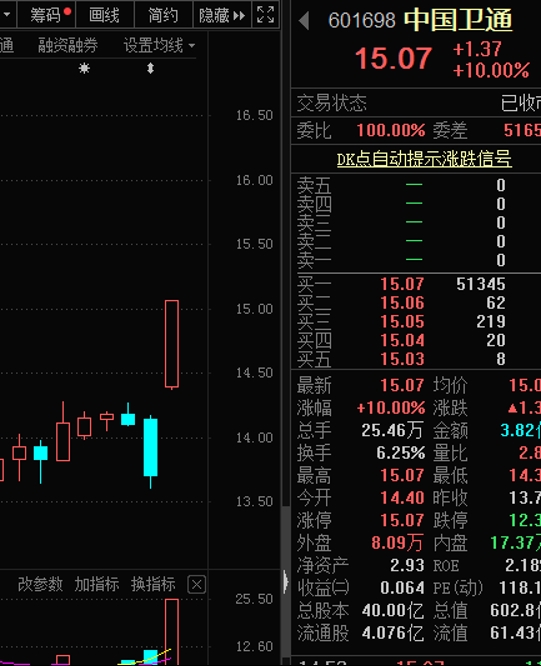Click the 总手 value 25.46万

tap(392, 430)
